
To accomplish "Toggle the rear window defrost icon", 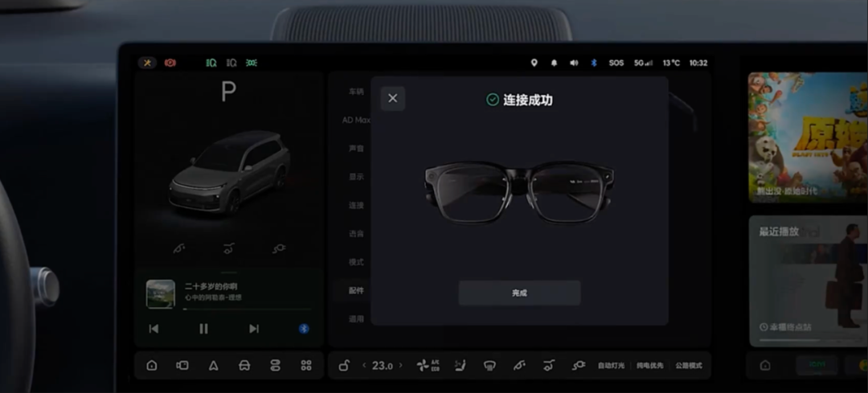I will click(x=489, y=366).
